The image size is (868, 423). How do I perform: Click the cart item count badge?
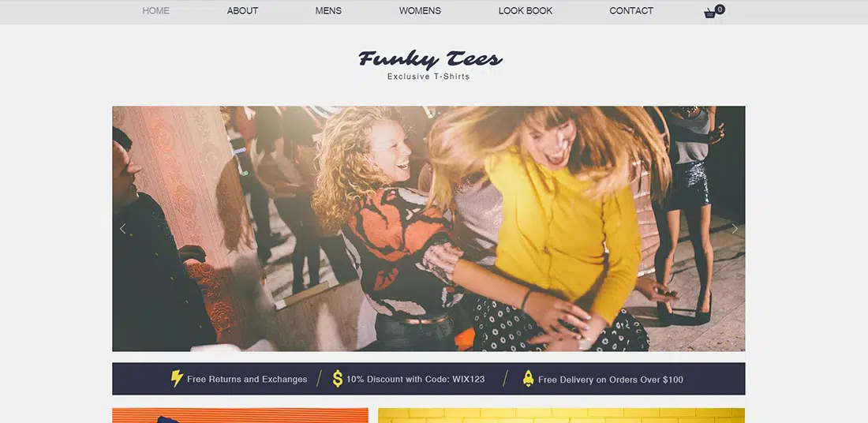click(720, 9)
